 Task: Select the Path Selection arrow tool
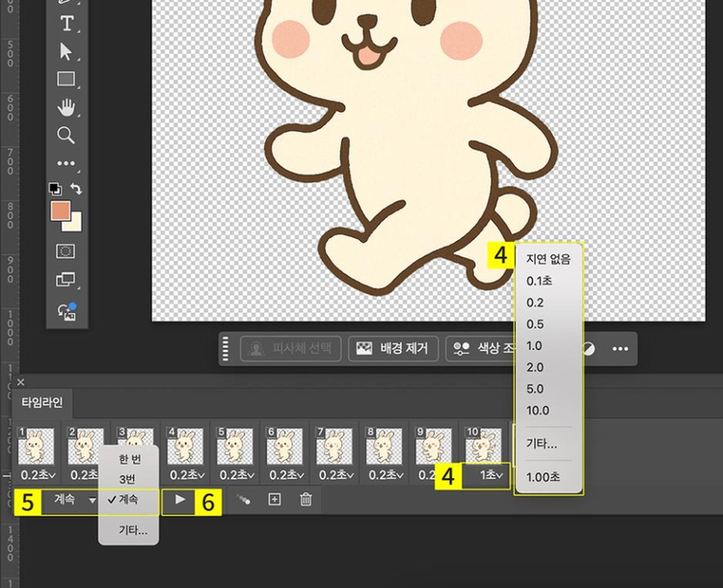click(x=67, y=51)
